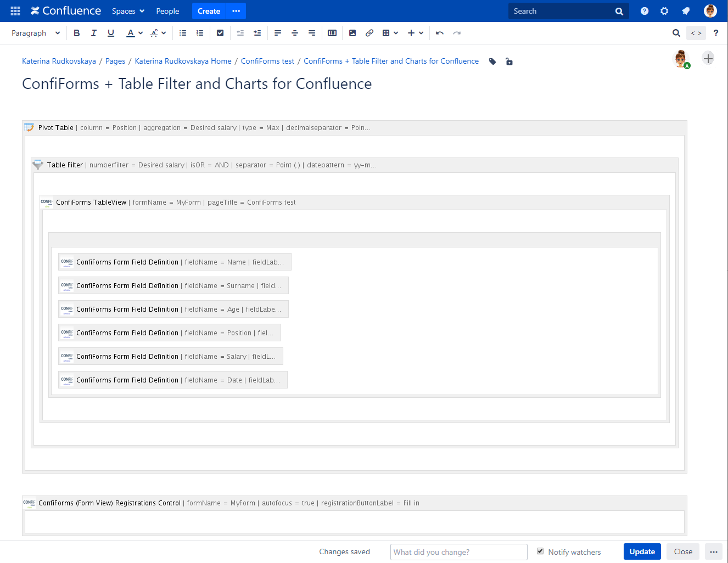Open the insert link tool
Viewport: 728px width, 563px height.
[x=369, y=33]
